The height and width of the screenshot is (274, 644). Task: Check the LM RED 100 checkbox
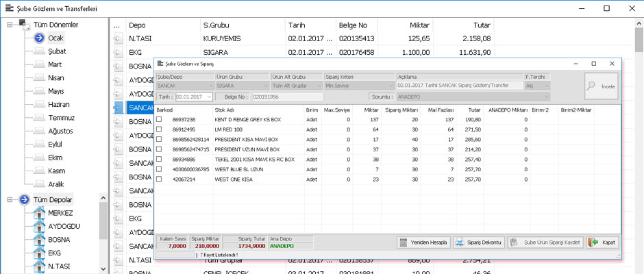pyautogui.click(x=159, y=129)
